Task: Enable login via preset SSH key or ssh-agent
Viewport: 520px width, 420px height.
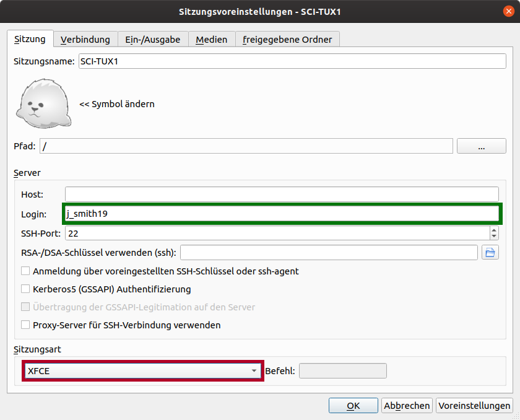Action: (25, 271)
